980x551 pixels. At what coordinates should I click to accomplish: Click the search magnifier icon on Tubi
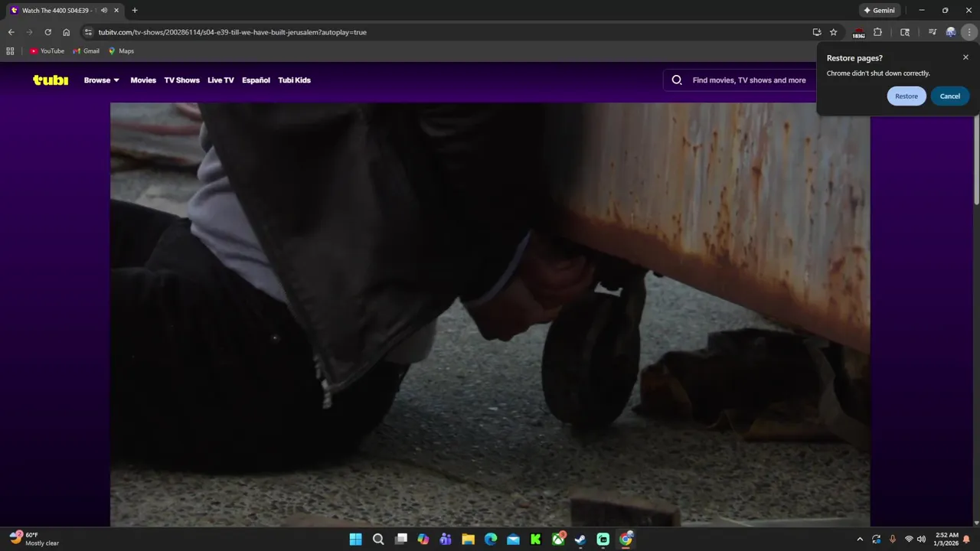[x=677, y=80]
